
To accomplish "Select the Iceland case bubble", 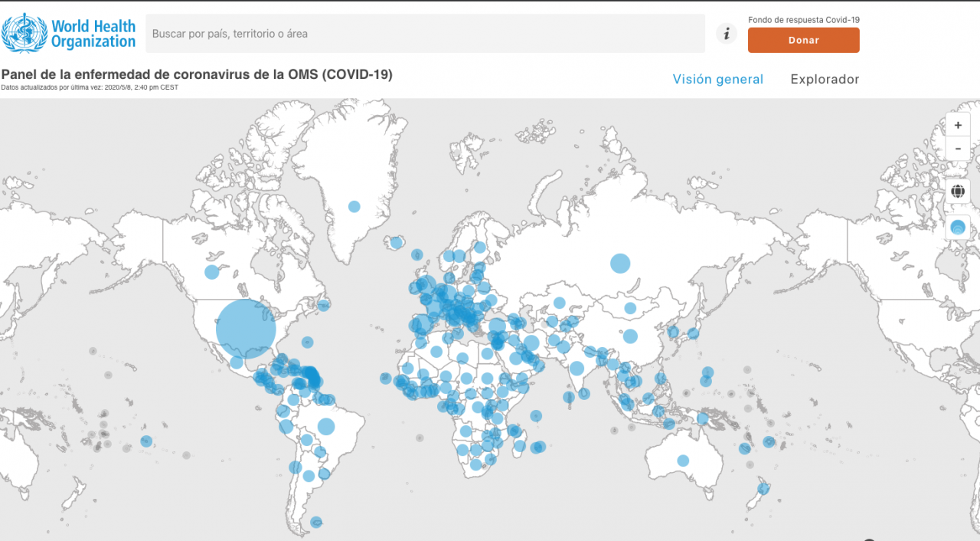I will click(x=396, y=243).
